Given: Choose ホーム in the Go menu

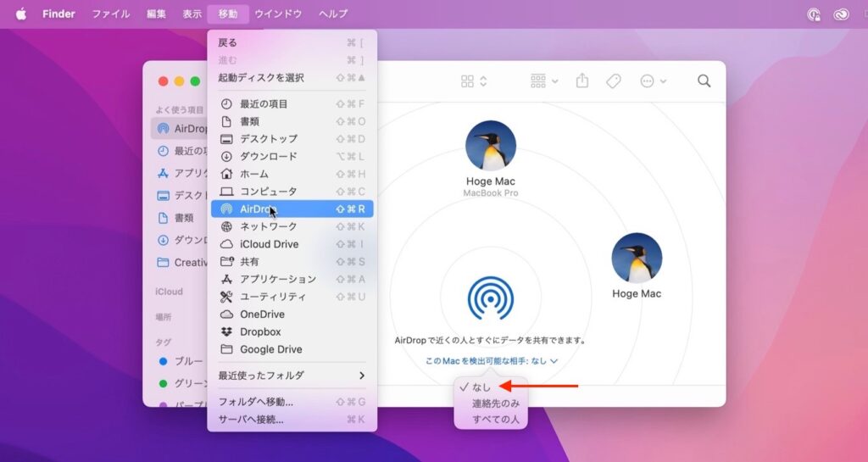Looking at the screenshot, I should [x=292, y=174].
